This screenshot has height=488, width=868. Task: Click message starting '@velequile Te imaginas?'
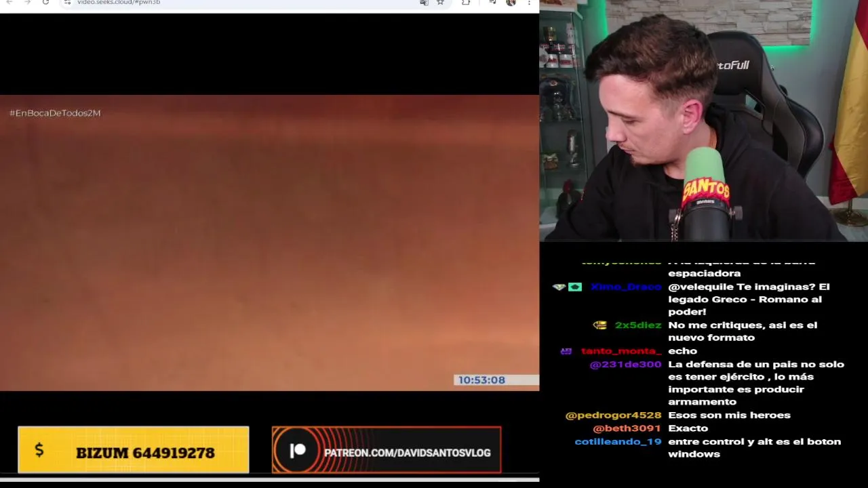point(749,300)
